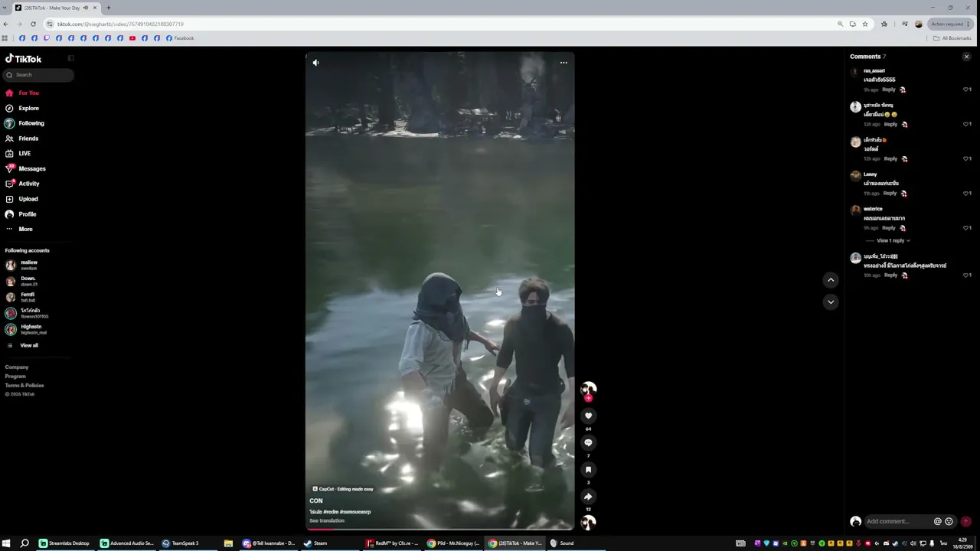
Task: Expand the Terms & Policies footer section
Action: pyautogui.click(x=24, y=386)
